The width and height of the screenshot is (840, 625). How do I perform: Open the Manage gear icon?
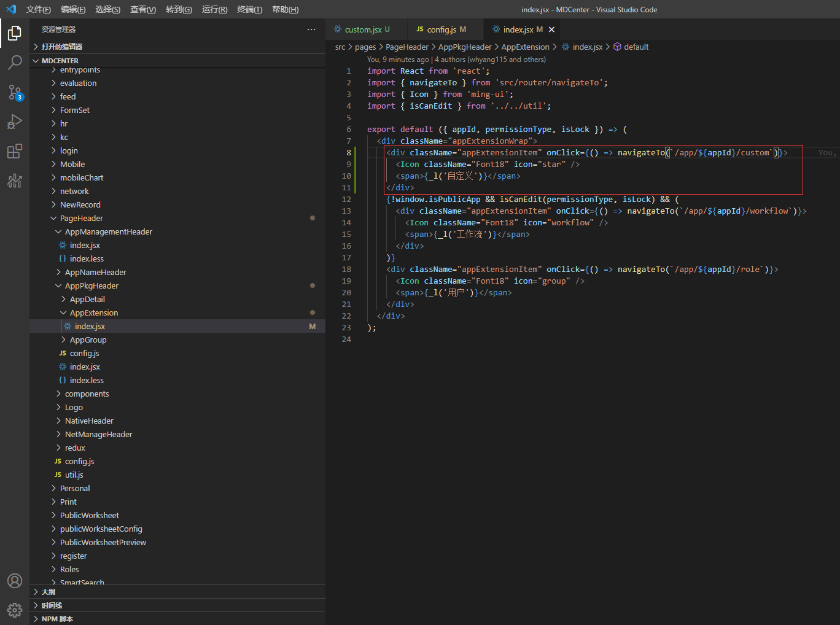15,610
